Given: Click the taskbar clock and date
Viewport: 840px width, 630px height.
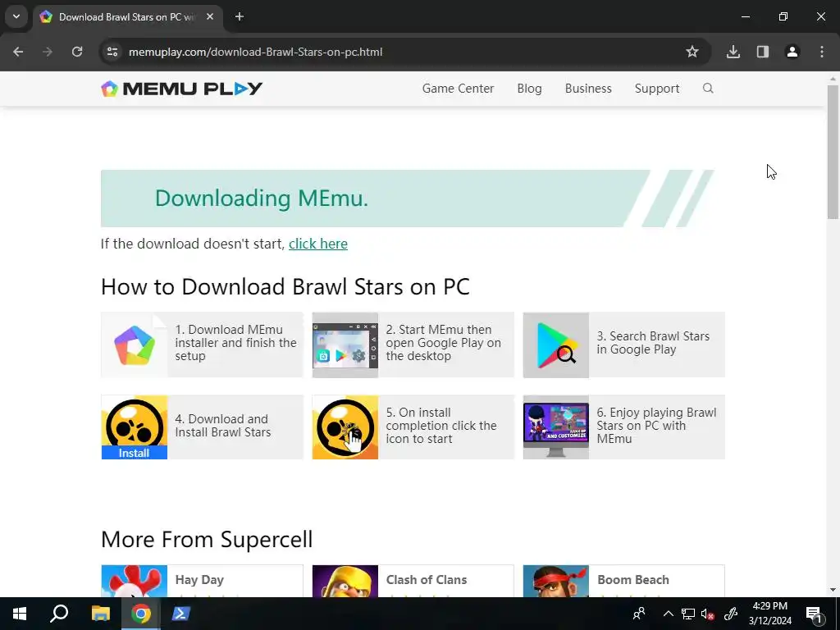Looking at the screenshot, I should (769, 614).
